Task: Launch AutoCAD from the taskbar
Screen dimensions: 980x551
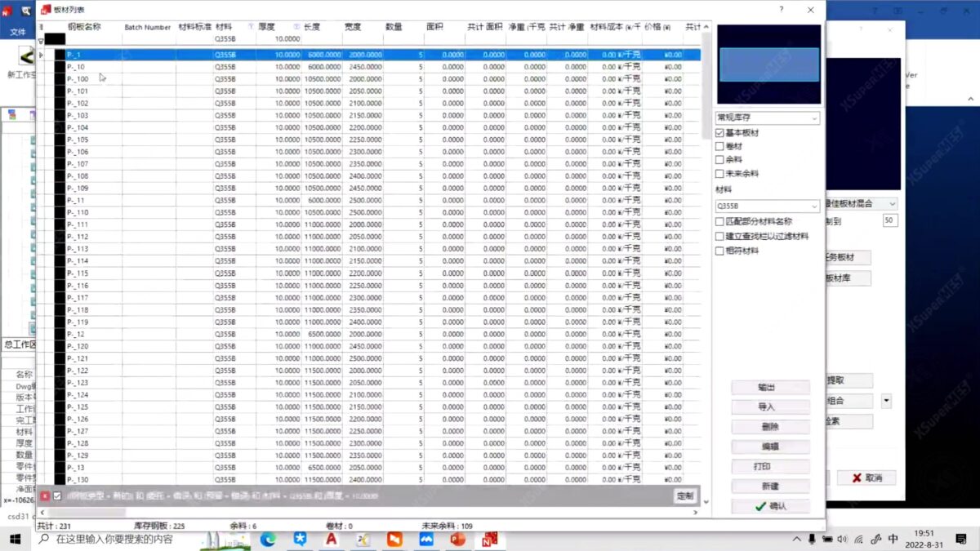Action: click(332, 539)
